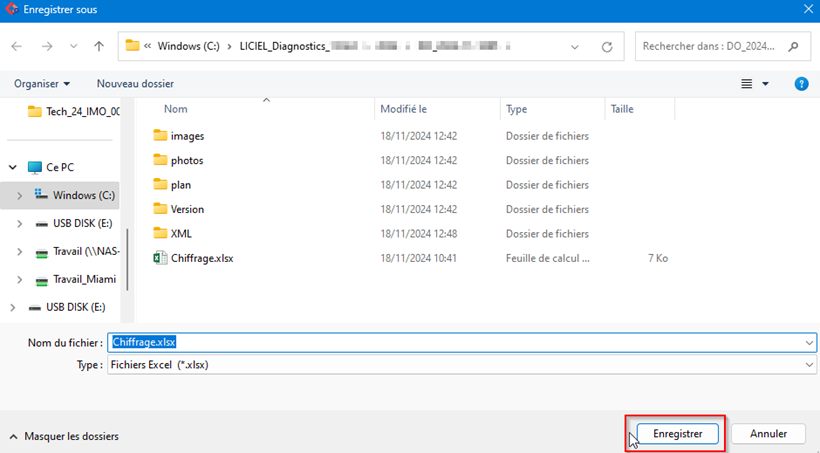Create a Nouveau dossier
This screenshot has width=820, height=453.
click(135, 84)
